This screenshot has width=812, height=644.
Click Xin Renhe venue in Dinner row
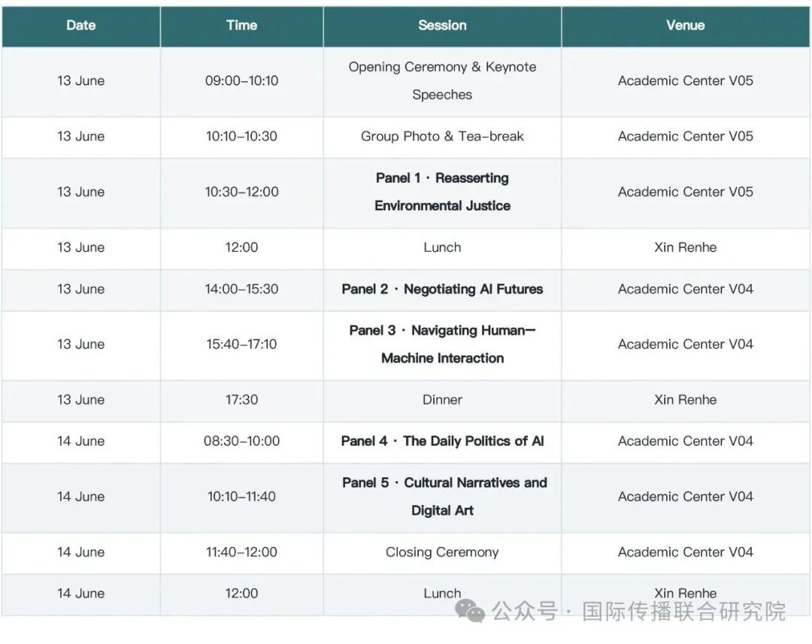(x=685, y=400)
